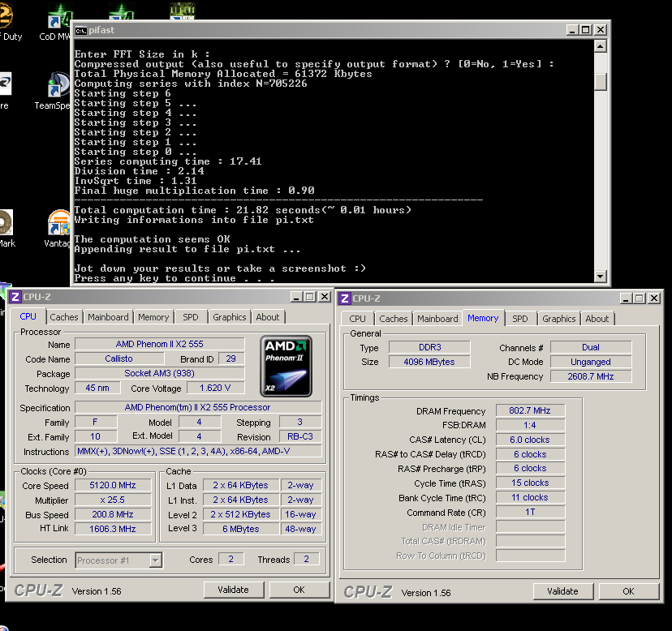
Task: Close the right CPU-Z window
Action: point(654,298)
